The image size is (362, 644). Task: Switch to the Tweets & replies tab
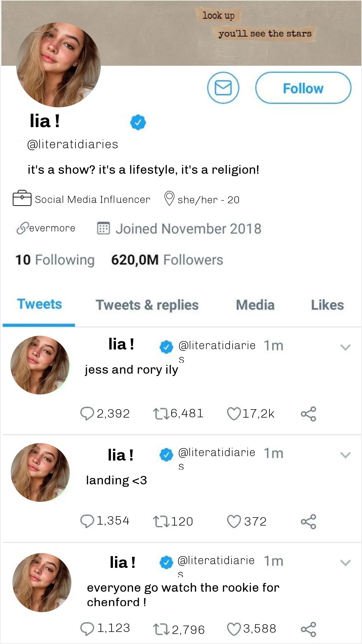(147, 305)
